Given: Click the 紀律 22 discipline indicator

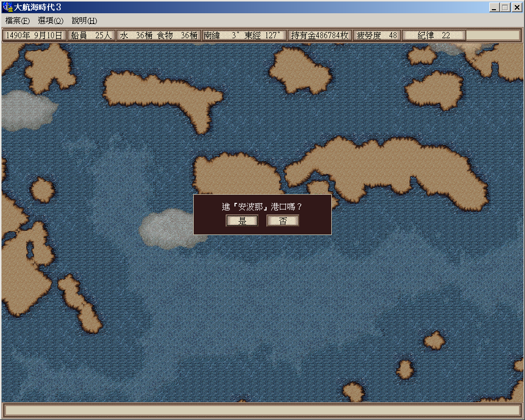Looking at the screenshot, I should [x=433, y=36].
